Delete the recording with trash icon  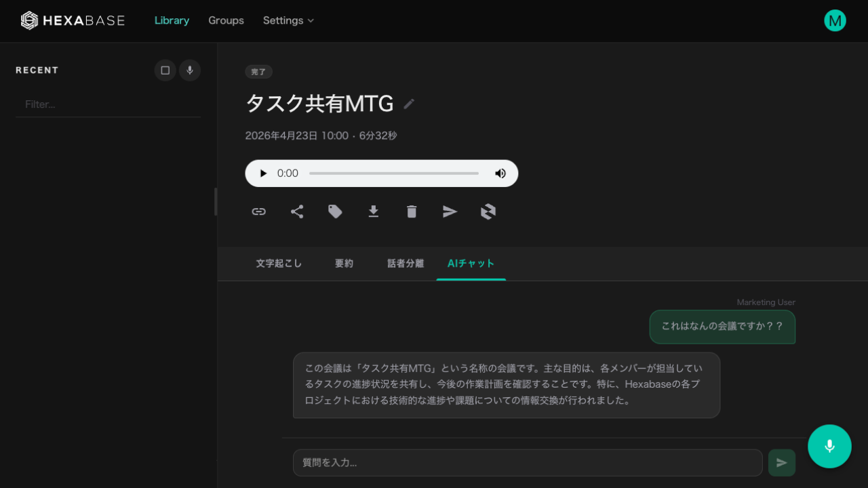point(412,211)
